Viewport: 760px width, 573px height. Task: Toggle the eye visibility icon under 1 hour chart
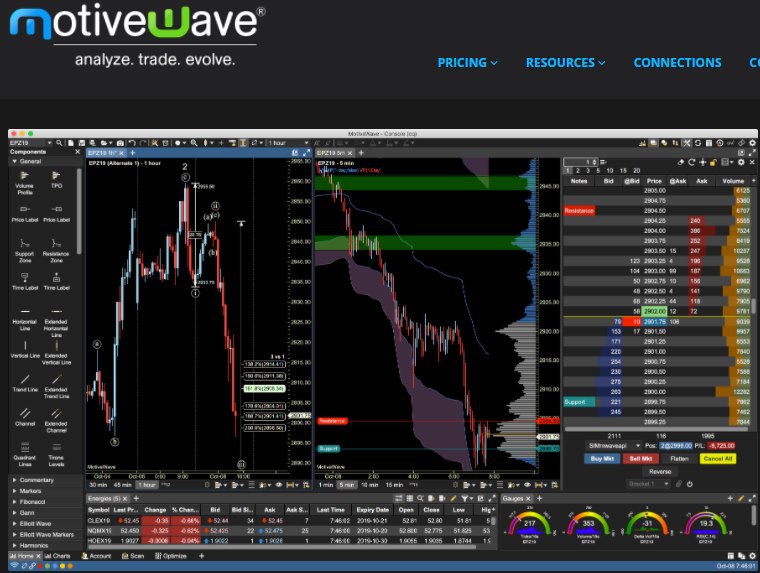point(279,485)
